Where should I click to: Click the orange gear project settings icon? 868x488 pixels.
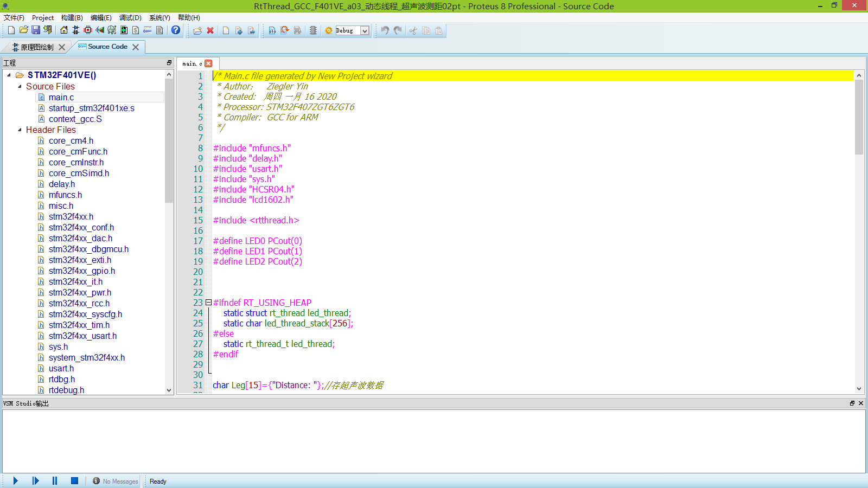[329, 31]
